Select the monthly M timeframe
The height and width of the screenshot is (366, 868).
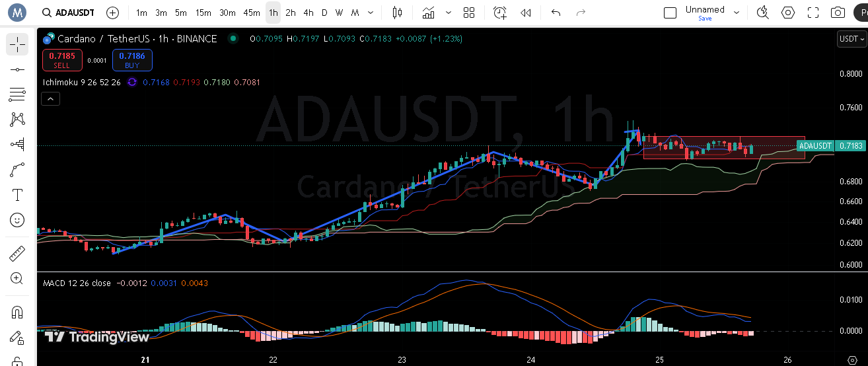355,13
